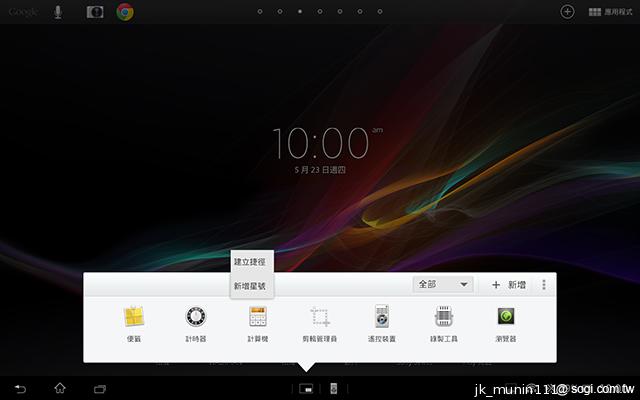Tap the remote control icon in navigation bar
Viewport: 640px width, 400px height.
(333, 389)
